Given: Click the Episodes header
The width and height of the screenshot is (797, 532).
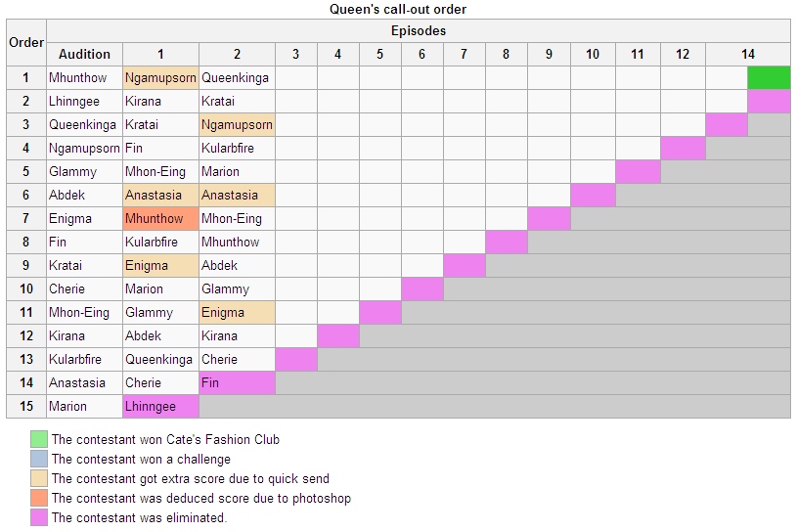Looking at the screenshot, I should (419, 31).
